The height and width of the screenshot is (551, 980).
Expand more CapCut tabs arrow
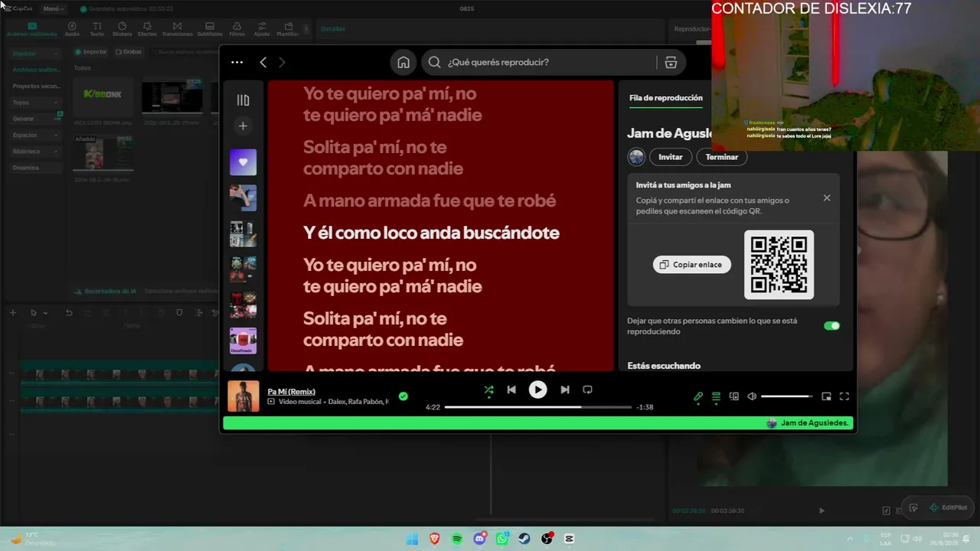point(306,29)
